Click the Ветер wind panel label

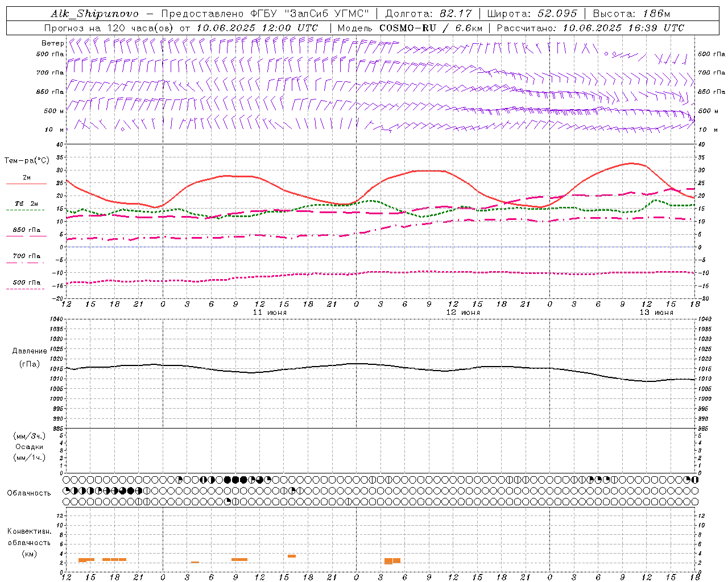tap(52, 43)
